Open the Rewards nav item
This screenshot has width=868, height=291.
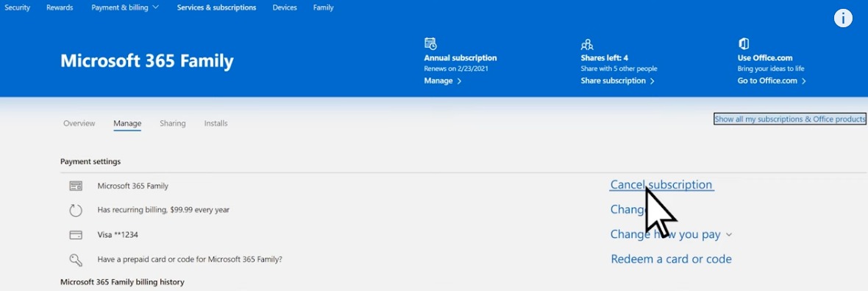tap(60, 8)
